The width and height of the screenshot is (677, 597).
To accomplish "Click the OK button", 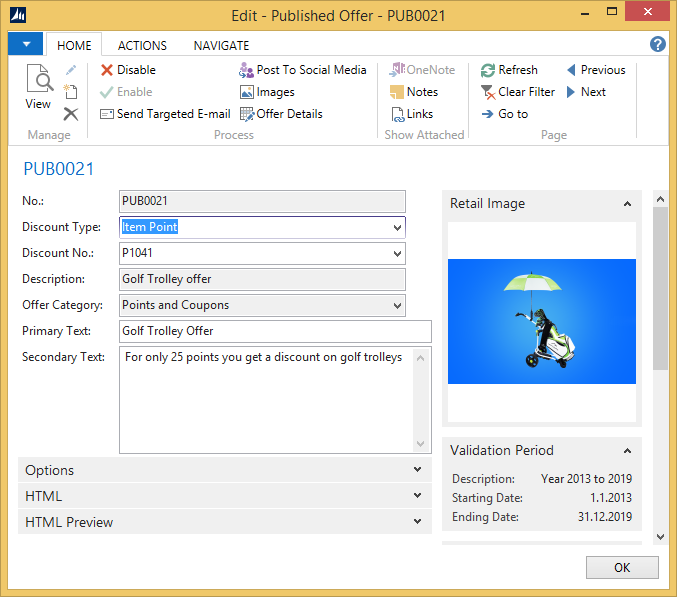I will (x=622, y=567).
